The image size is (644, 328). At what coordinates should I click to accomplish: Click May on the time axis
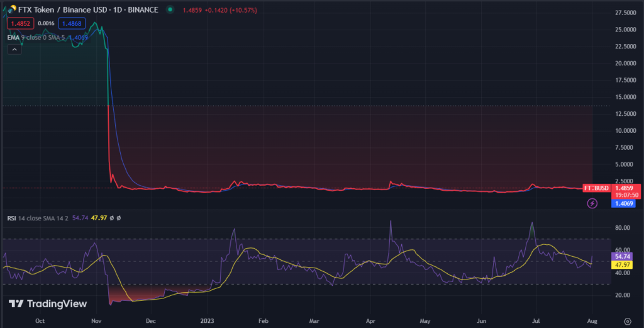(425, 321)
